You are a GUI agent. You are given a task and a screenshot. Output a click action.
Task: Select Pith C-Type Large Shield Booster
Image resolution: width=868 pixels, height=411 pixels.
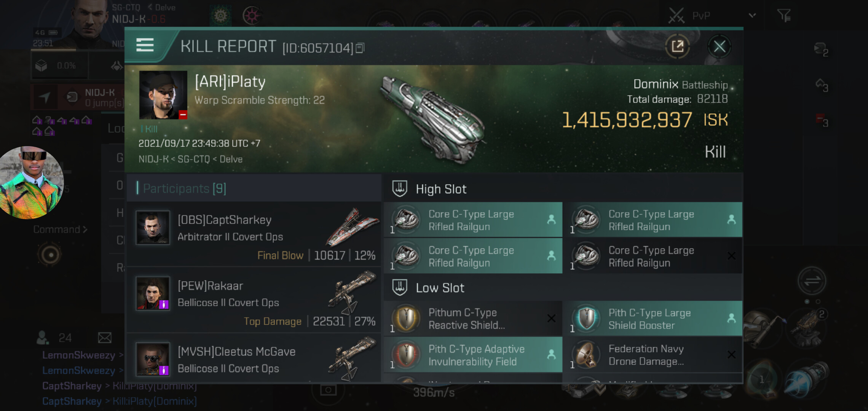point(653,319)
